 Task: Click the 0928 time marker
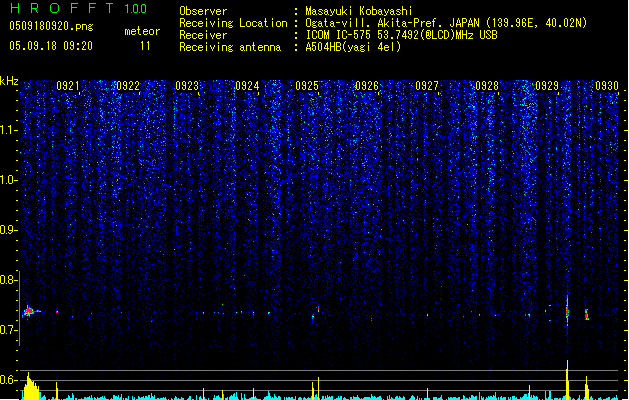(487, 85)
